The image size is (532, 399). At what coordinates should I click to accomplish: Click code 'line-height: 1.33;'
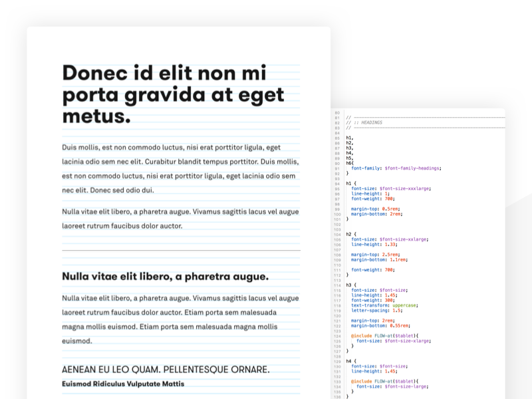click(x=374, y=245)
